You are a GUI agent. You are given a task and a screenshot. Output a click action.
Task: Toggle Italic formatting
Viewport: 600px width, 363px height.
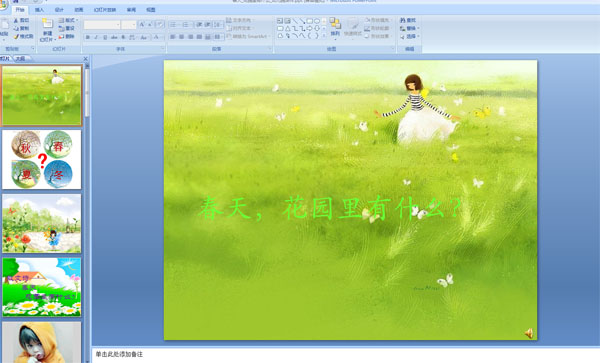pyautogui.click(x=96, y=37)
